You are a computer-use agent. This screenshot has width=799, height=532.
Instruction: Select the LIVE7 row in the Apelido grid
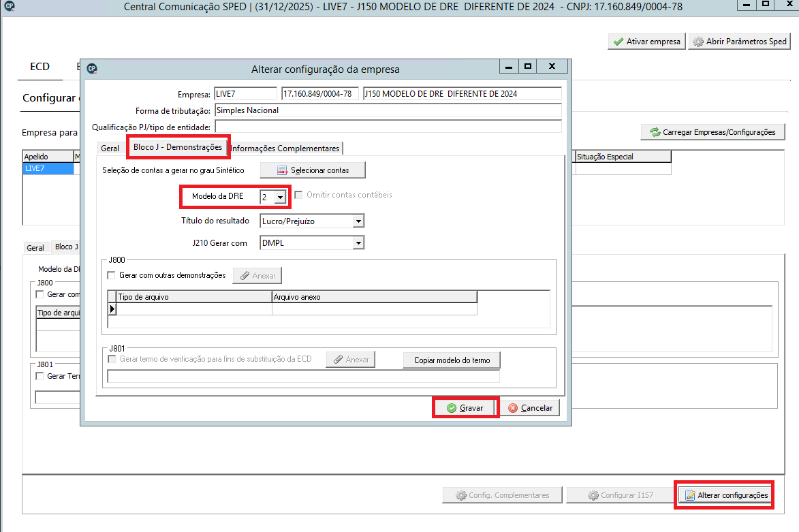point(48,169)
